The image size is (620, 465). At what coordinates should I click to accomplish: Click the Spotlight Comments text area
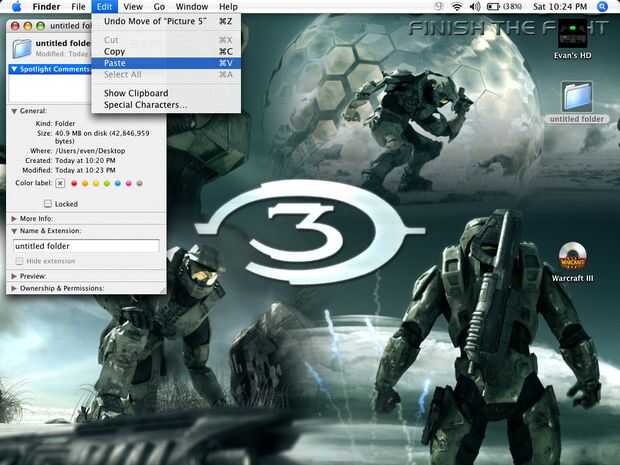pos(50,89)
